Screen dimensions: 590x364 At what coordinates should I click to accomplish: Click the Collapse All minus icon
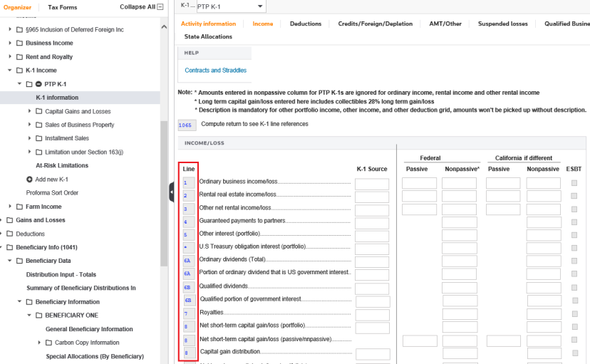pos(160,7)
